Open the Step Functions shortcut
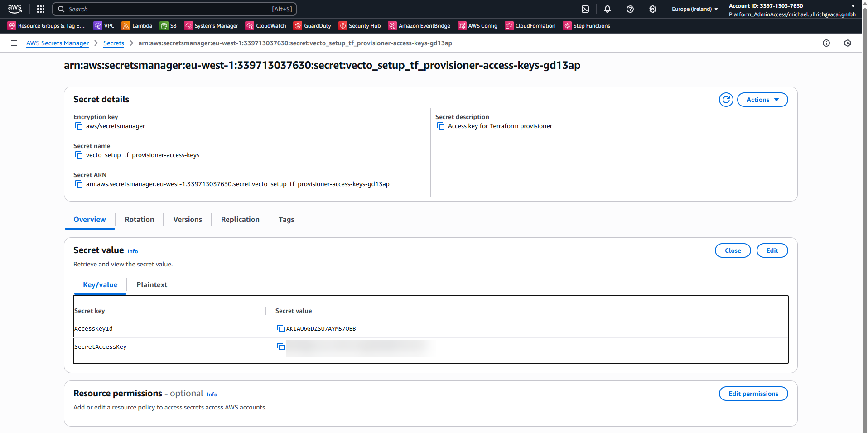This screenshot has width=868, height=433. click(587, 26)
